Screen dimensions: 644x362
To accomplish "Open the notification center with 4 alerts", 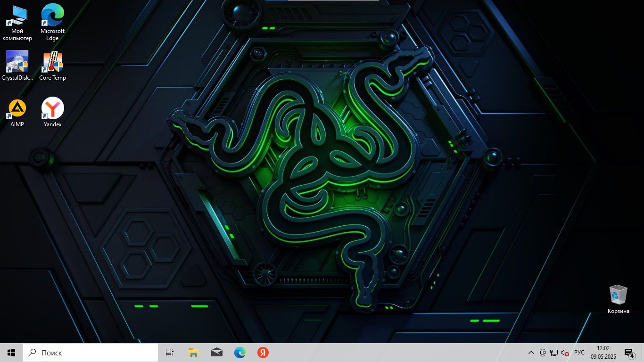I will [629, 353].
